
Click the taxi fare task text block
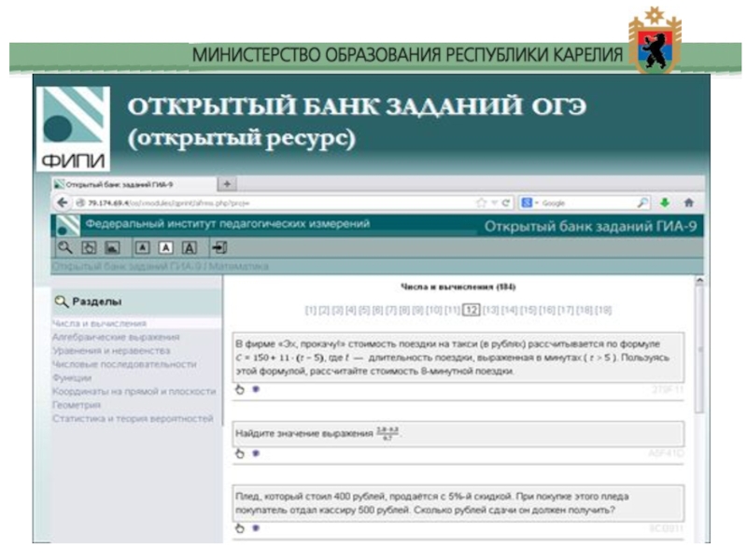(x=458, y=357)
